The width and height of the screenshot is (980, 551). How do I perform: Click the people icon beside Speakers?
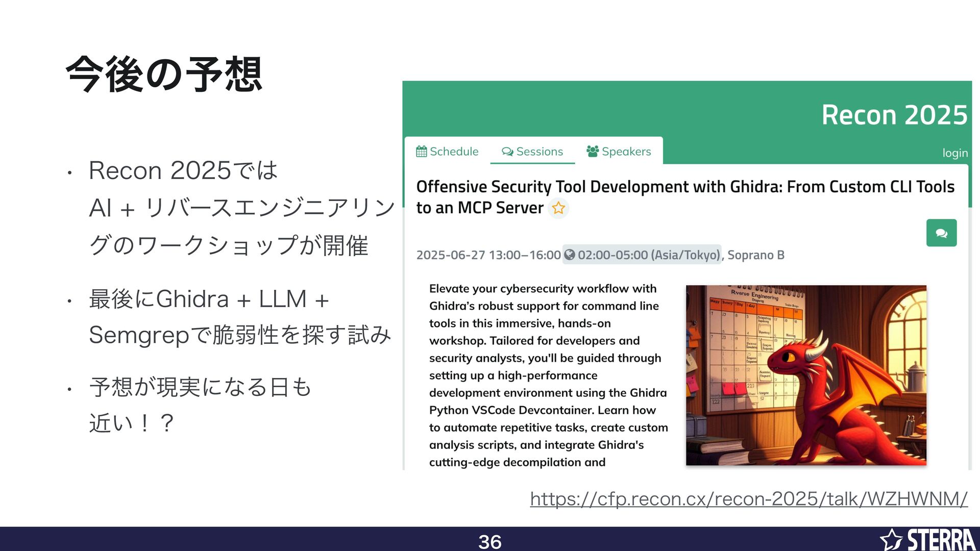pos(593,152)
